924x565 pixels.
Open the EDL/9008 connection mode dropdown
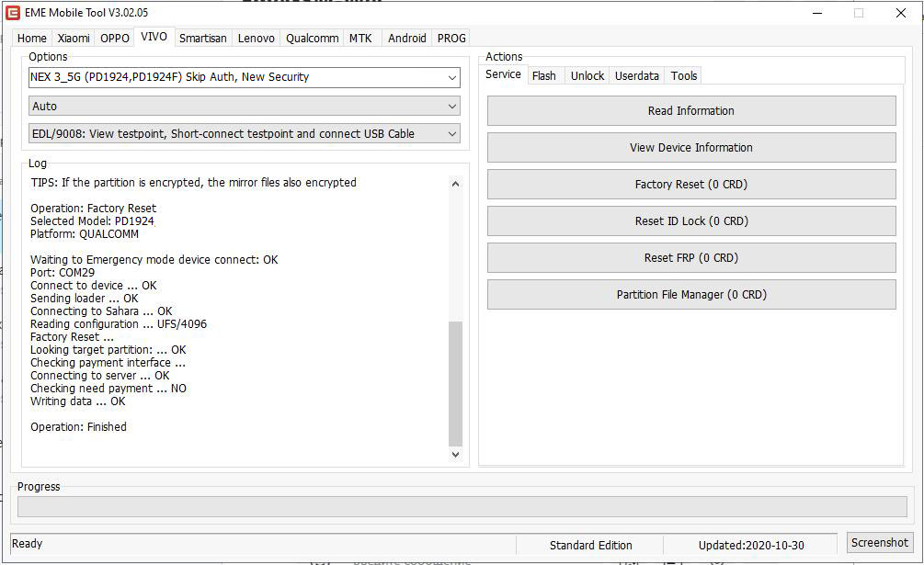click(x=245, y=133)
